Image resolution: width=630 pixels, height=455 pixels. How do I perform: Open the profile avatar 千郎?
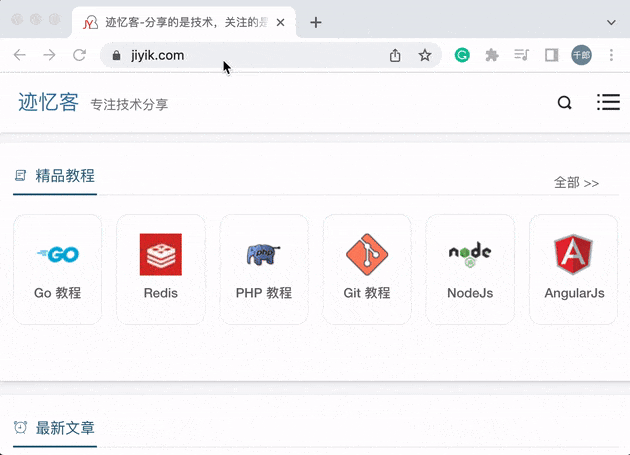point(581,55)
